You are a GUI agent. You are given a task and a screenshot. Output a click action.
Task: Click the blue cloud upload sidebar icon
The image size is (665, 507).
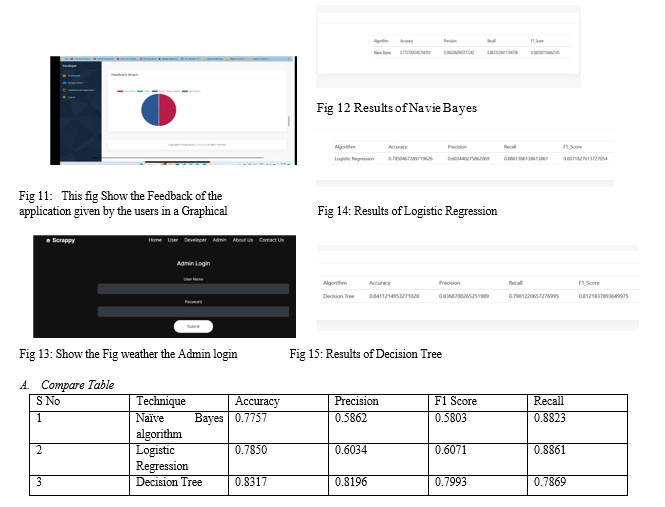point(64,83)
